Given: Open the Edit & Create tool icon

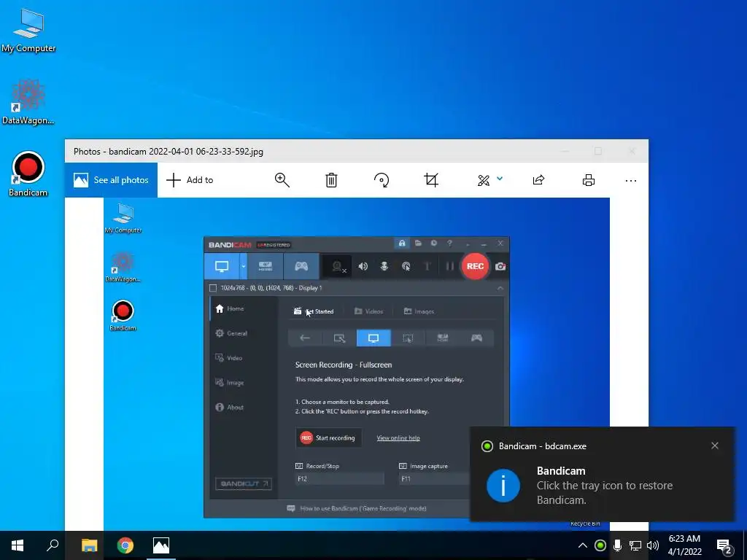Looking at the screenshot, I should coord(484,180).
